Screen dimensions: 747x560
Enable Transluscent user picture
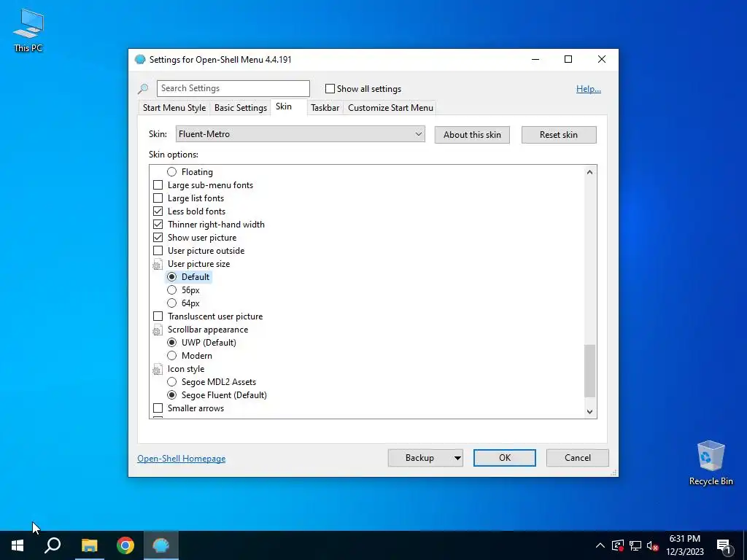point(158,316)
